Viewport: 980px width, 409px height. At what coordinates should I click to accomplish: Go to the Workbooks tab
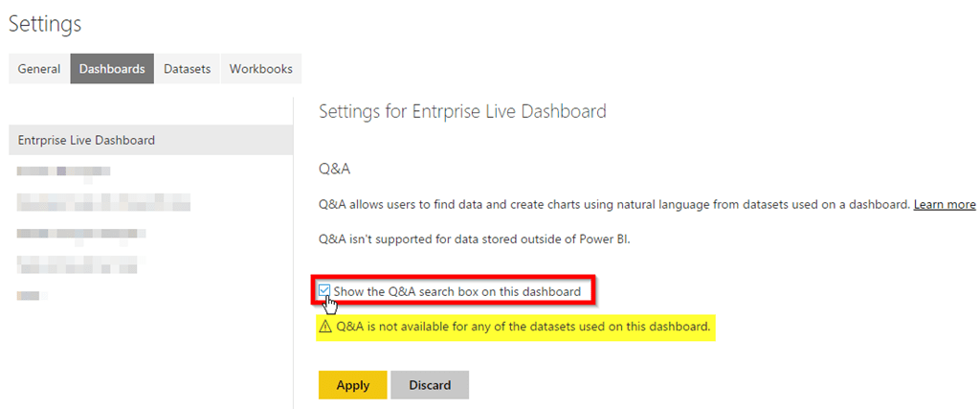pos(260,69)
